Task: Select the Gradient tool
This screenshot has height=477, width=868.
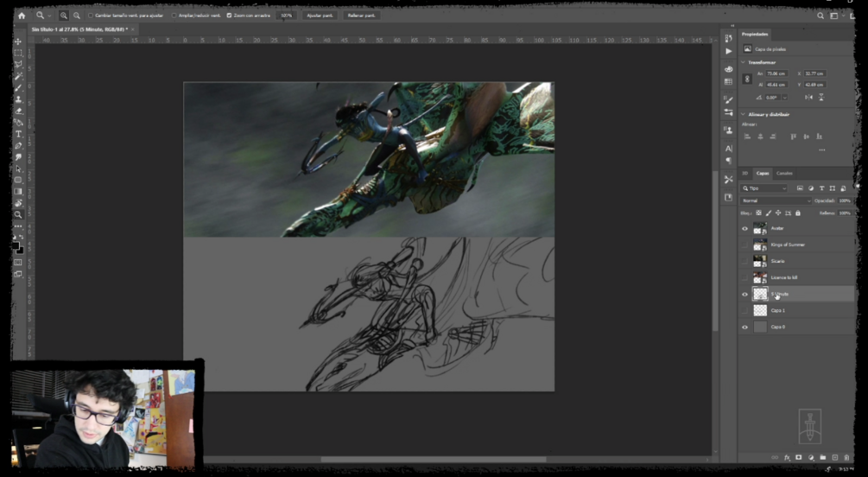Action: click(x=18, y=192)
